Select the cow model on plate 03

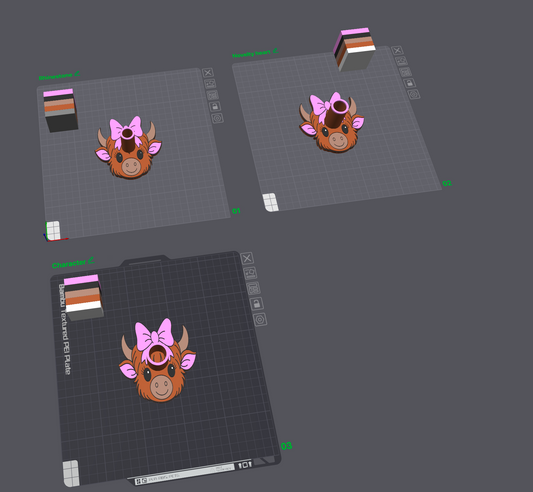pyautogui.click(x=158, y=361)
